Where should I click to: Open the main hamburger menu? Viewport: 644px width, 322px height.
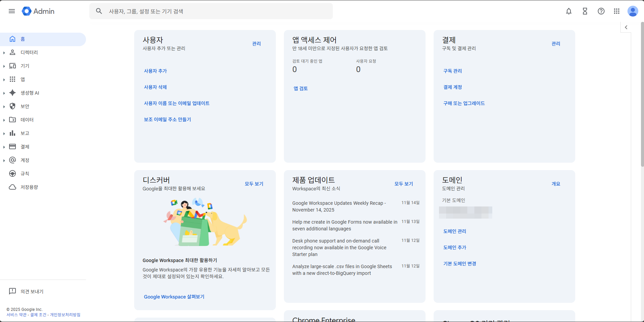pos(12,11)
